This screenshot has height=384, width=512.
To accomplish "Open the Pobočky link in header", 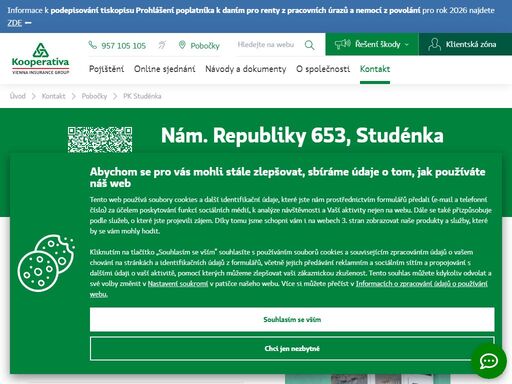I will click(x=205, y=46).
